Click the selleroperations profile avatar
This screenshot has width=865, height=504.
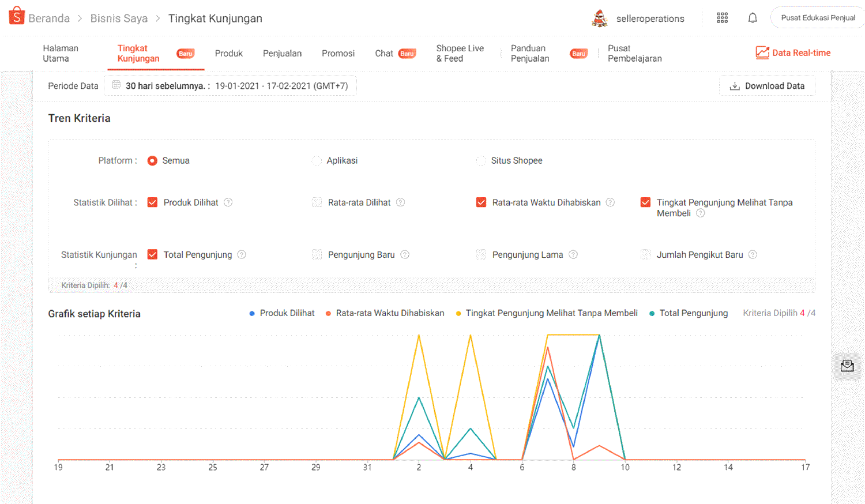[600, 18]
